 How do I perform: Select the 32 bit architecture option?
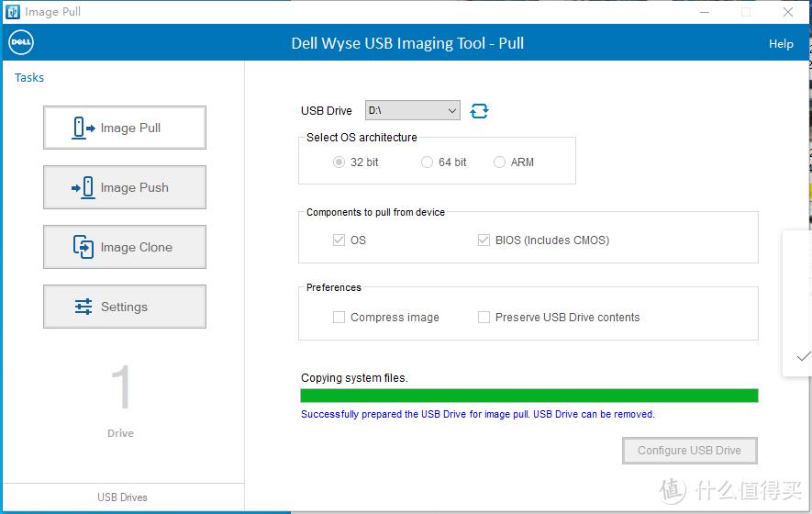(x=339, y=162)
